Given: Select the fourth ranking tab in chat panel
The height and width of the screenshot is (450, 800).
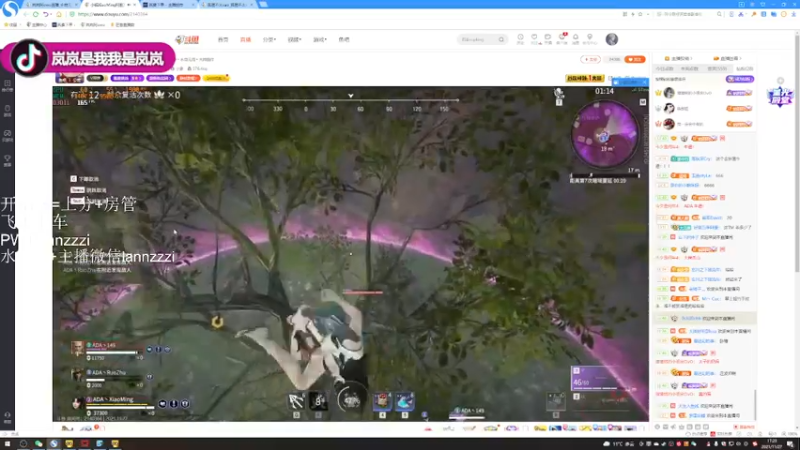Looking at the screenshot, I should click(x=744, y=69).
